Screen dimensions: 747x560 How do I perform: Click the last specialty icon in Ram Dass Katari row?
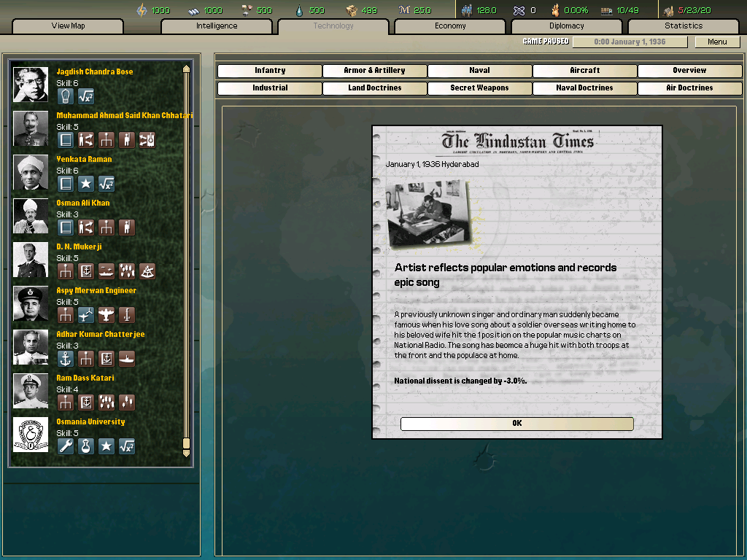(x=127, y=402)
